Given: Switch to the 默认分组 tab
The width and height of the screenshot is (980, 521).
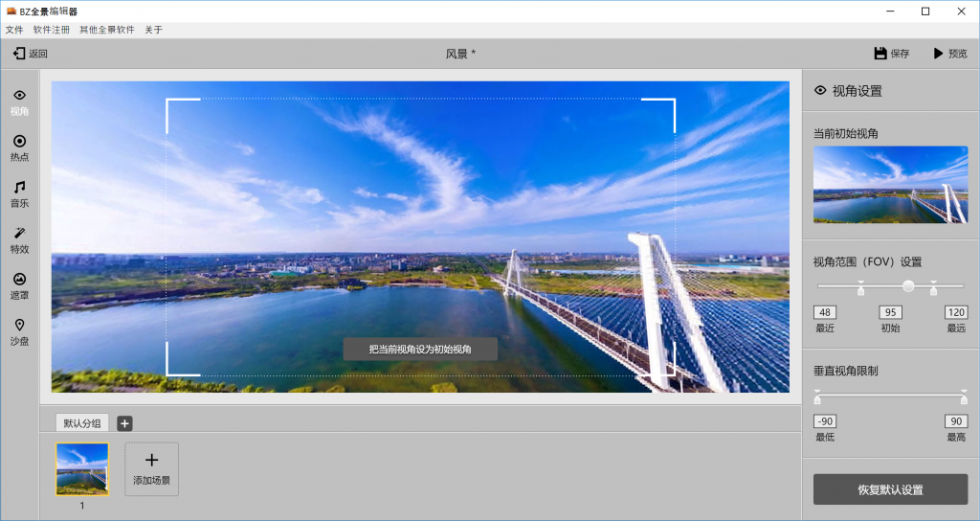Looking at the screenshot, I should click(82, 423).
